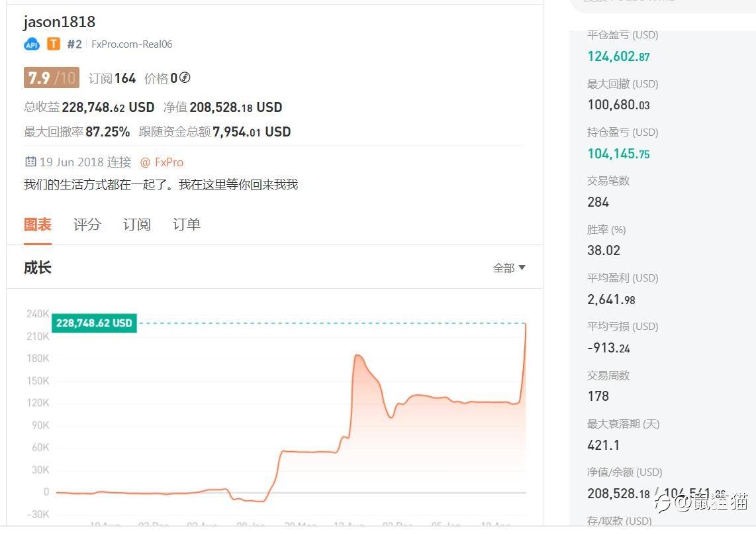Image resolution: width=756 pixels, height=534 pixels.
Task: Click the blue API badge icon
Action: pos(32,44)
